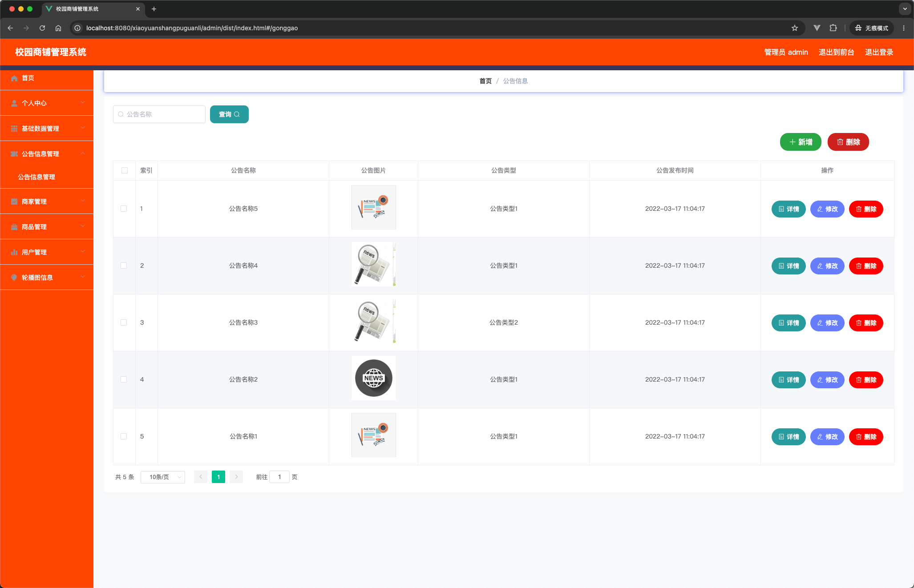The image size is (914, 588).
Task: Check the row for 公告名称4
Action: [x=124, y=266]
